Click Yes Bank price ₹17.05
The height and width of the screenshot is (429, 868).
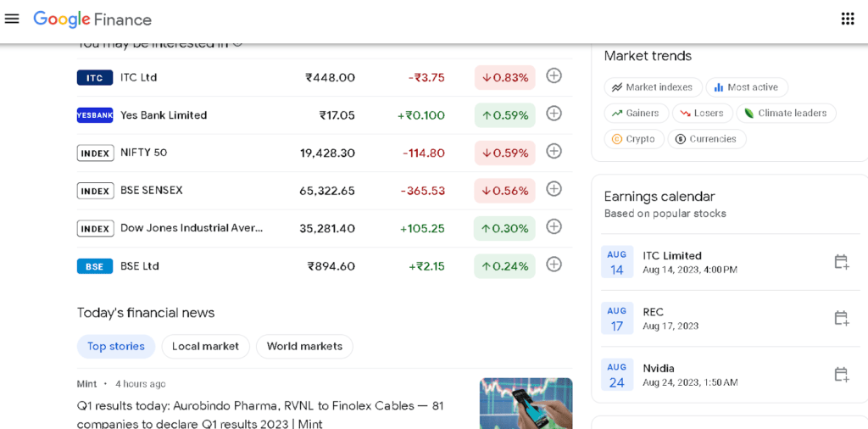click(x=337, y=115)
